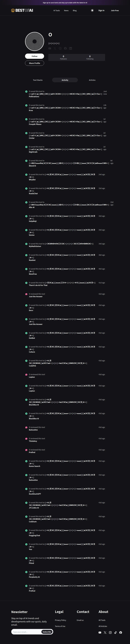Screen dimensions: 130x644
Task: Click the Follow button
Action: click(35, 56)
